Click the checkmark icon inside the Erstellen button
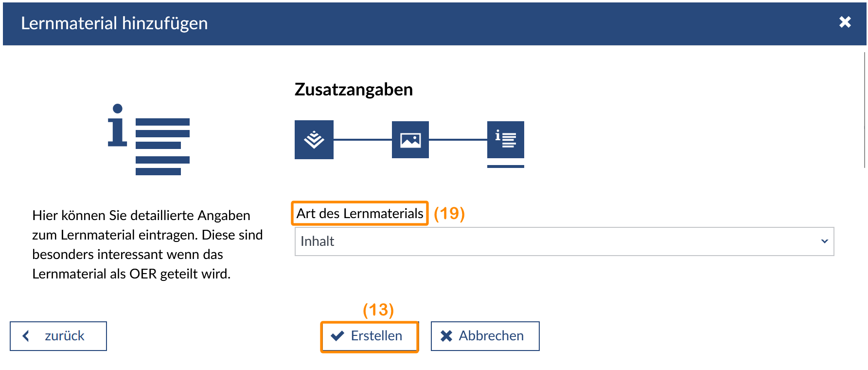Image resolution: width=868 pixels, height=370 pixels. (338, 335)
